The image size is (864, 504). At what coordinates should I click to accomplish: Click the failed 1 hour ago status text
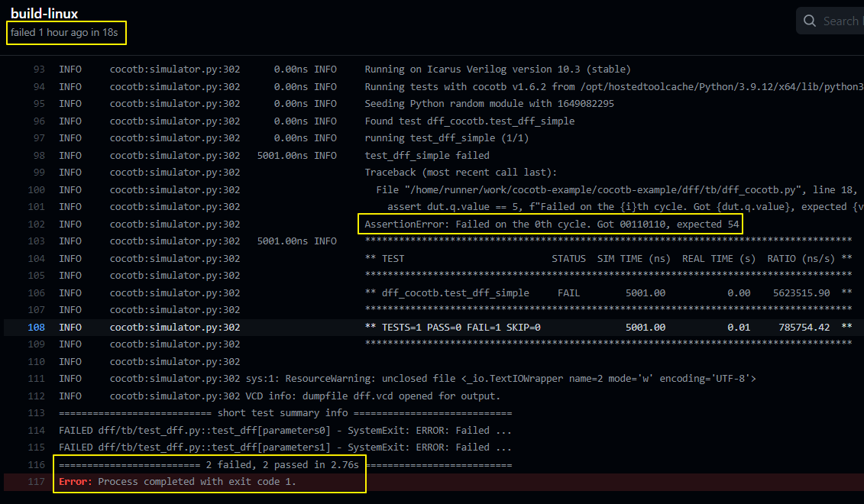click(x=66, y=33)
